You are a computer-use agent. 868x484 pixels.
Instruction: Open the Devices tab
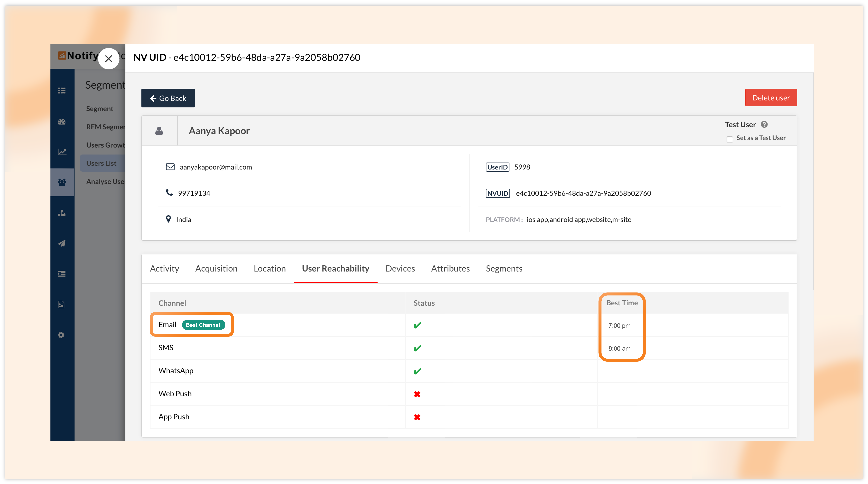pyautogui.click(x=400, y=268)
